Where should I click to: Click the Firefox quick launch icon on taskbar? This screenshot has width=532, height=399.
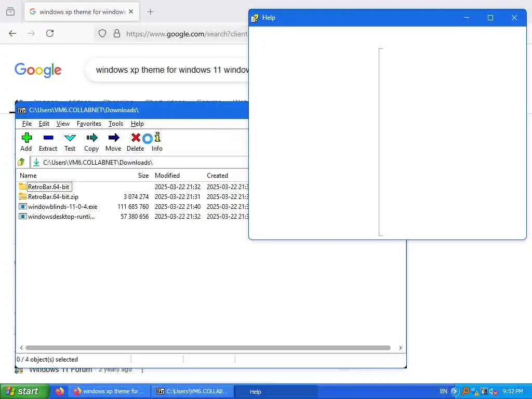(60, 391)
